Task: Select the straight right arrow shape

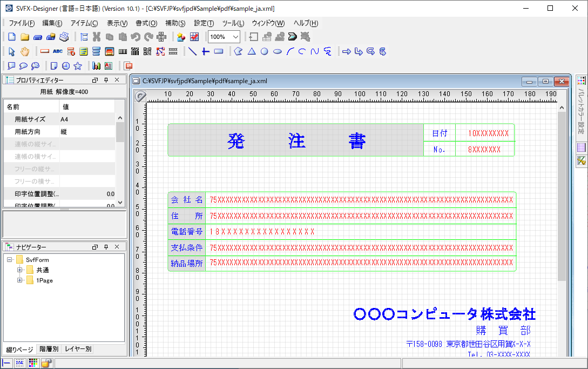Action: pyautogui.click(x=347, y=51)
